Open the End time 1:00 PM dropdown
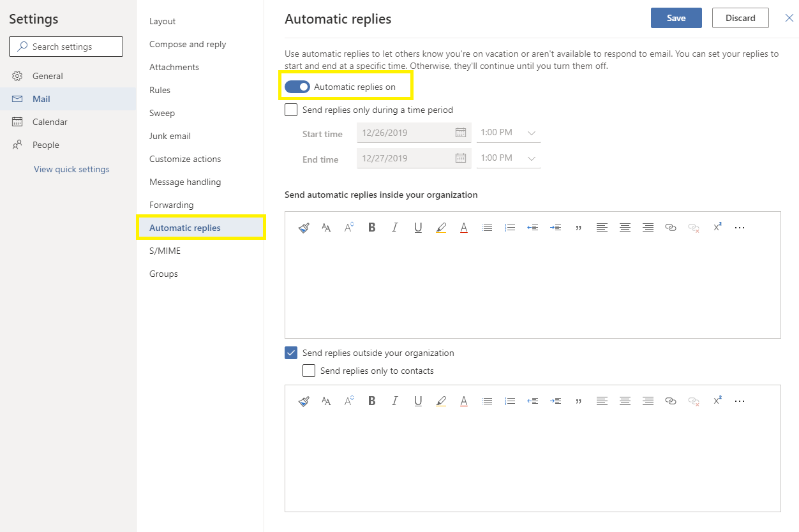This screenshot has width=799, height=532. click(x=509, y=158)
